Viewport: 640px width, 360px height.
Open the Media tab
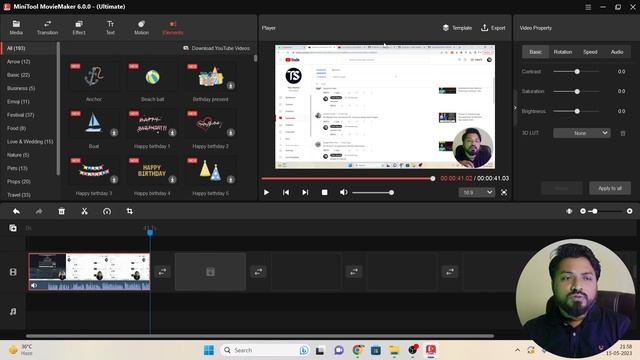(x=16, y=28)
